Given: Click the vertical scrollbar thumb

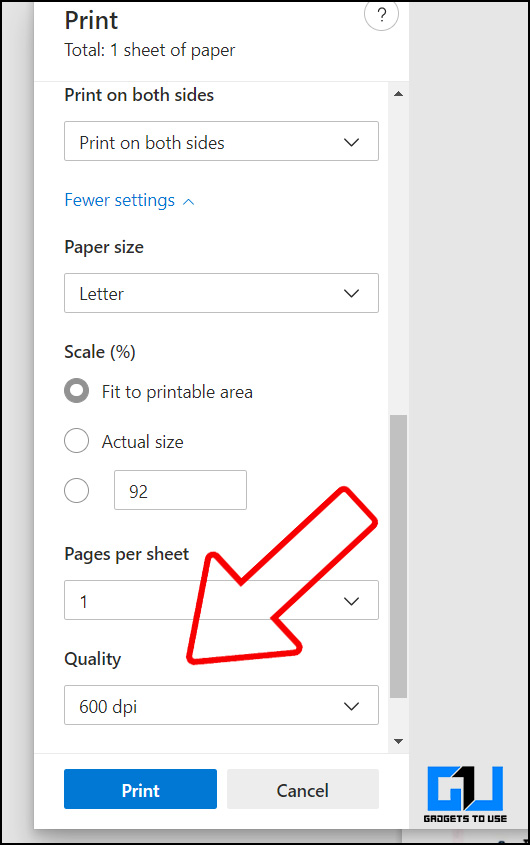Looking at the screenshot, I should pos(398,556).
